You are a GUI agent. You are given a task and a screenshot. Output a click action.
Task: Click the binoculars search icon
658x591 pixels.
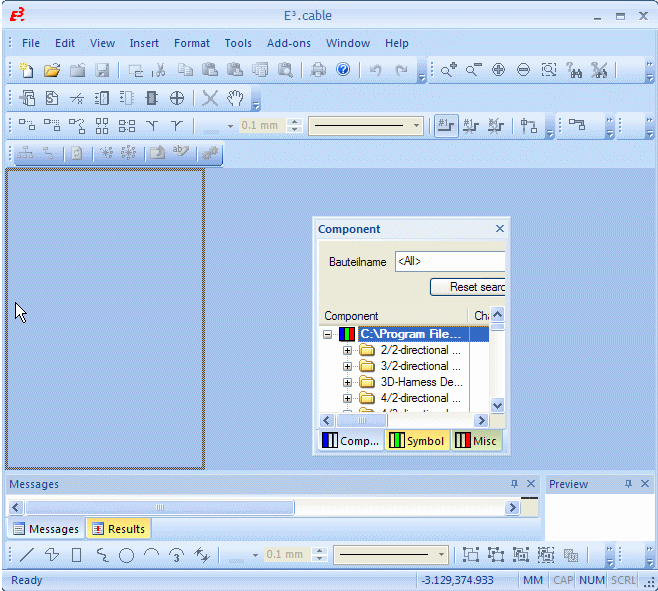coord(574,70)
